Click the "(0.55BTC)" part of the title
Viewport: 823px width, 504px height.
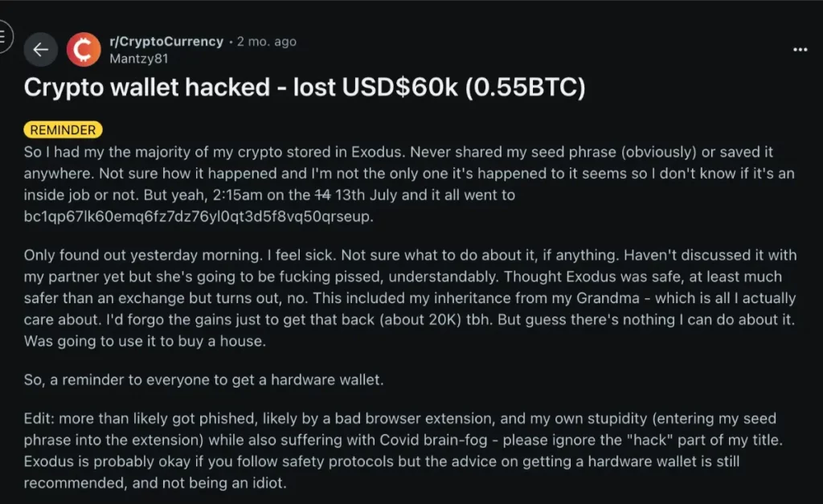[x=526, y=87]
